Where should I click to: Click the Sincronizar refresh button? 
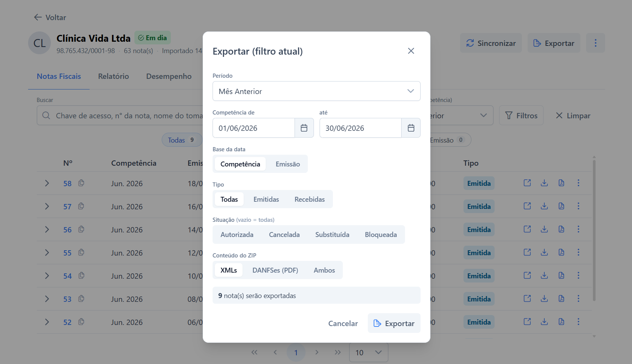point(491,43)
